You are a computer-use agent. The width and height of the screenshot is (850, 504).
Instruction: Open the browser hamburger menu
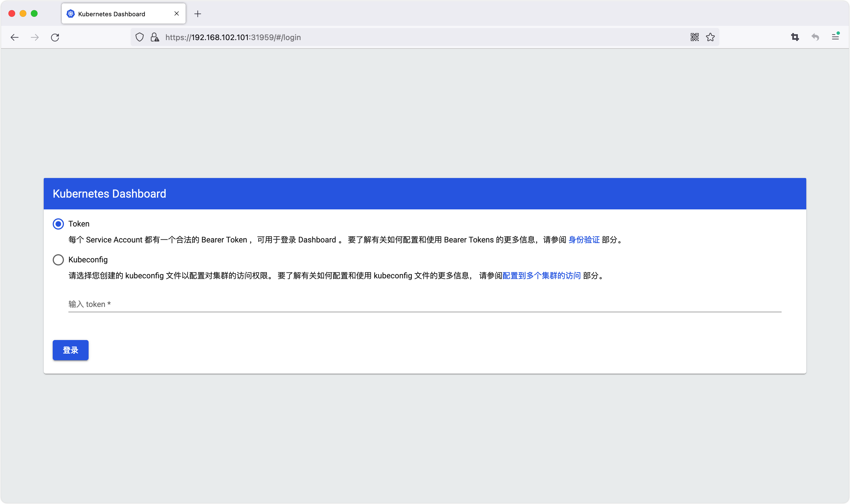tap(835, 37)
